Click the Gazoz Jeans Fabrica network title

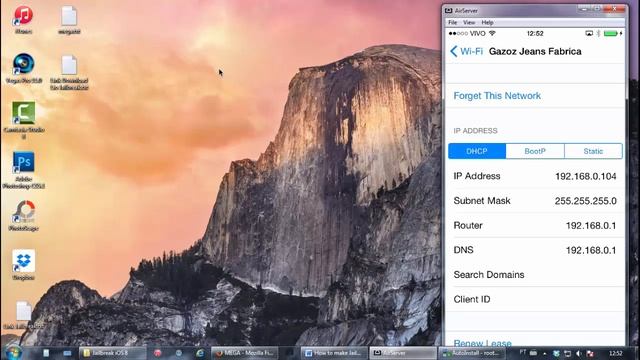[535, 51]
